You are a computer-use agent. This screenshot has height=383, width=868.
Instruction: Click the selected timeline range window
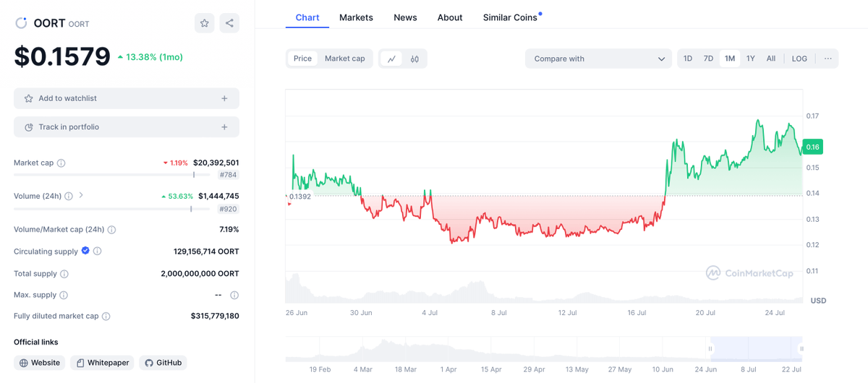point(756,348)
